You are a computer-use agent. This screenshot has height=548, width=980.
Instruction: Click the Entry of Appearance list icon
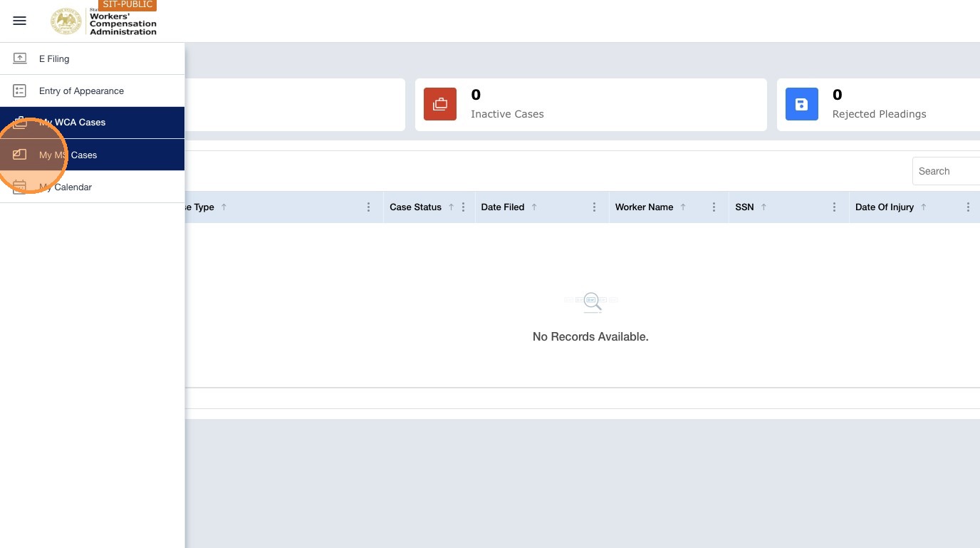click(20, 91)
